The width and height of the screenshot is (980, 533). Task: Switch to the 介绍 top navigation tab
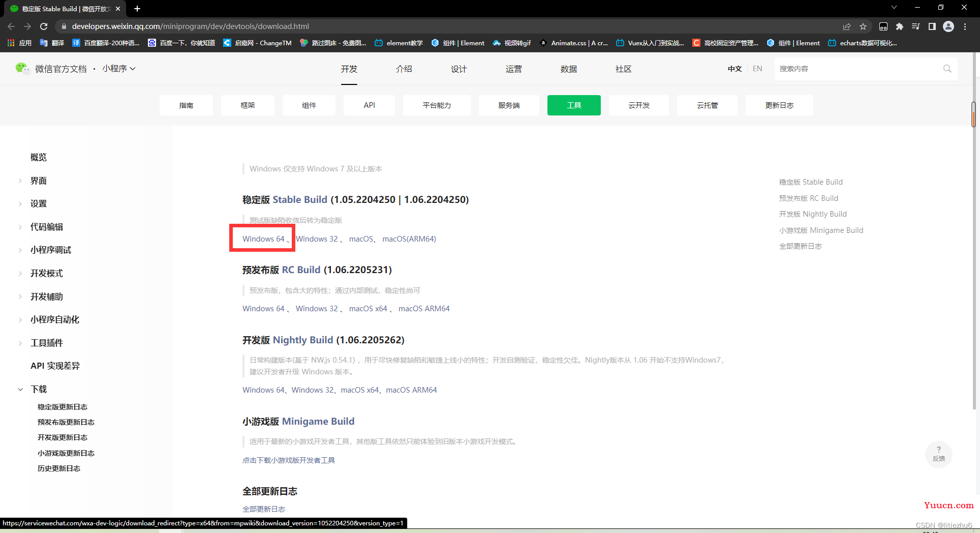[x=404, y=69]
